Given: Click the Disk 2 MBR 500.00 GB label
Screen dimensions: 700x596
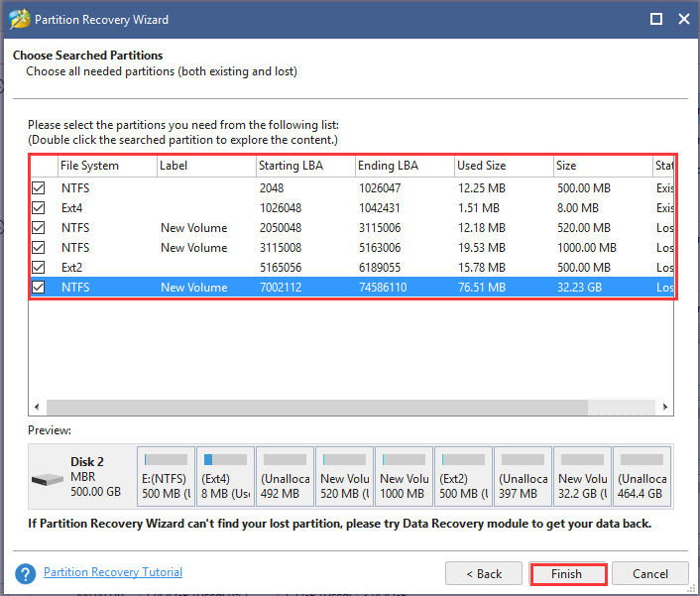Looking at the screenshot, I should click(x=95, y=477).
